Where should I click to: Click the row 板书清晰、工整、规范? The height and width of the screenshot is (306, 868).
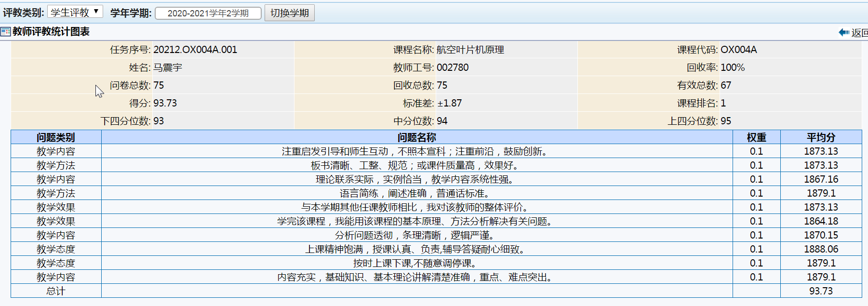[436, 165]
